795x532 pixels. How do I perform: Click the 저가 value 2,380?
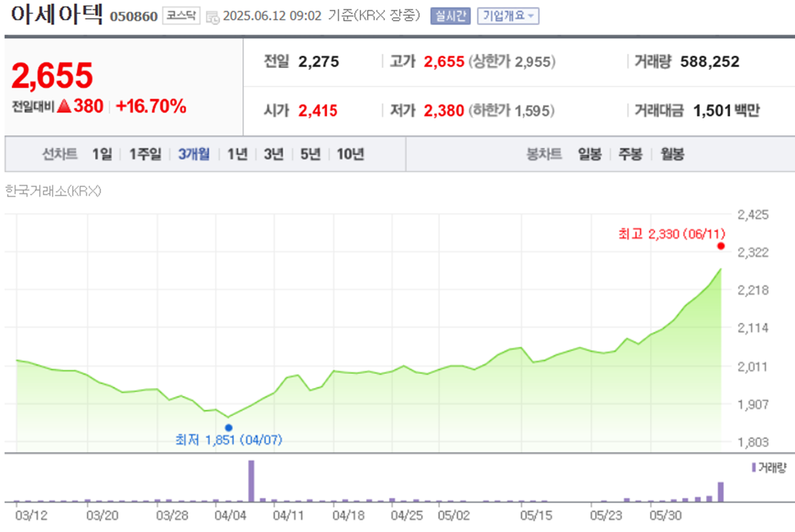444,111
